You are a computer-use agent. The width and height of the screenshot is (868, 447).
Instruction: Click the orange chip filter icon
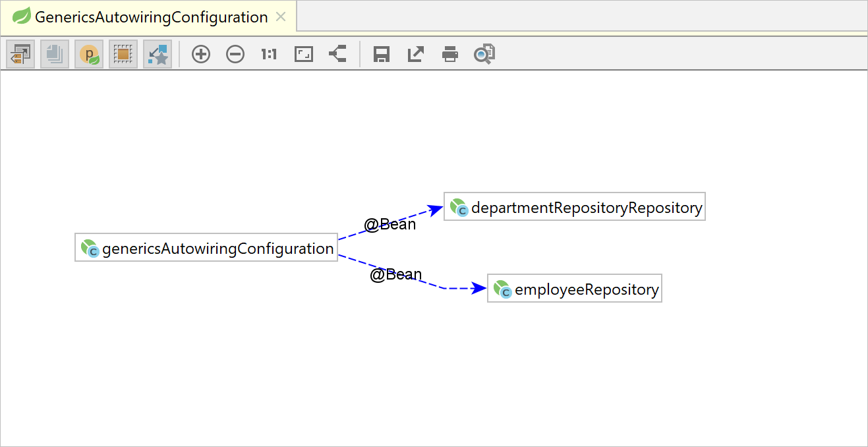point(123,54)
